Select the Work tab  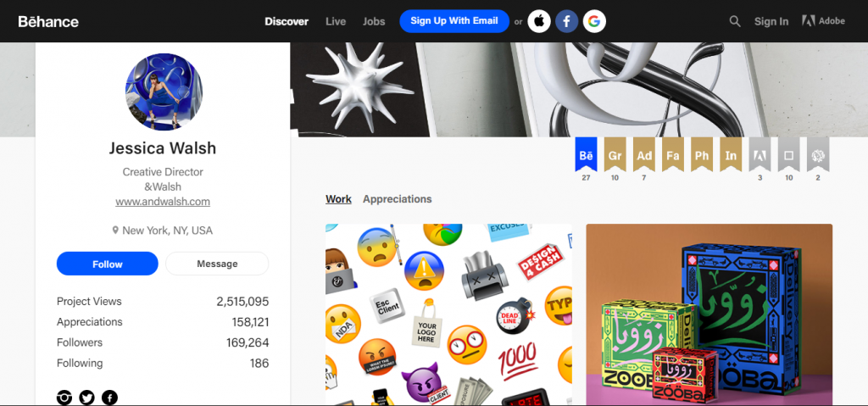click(x=338, y=199)
